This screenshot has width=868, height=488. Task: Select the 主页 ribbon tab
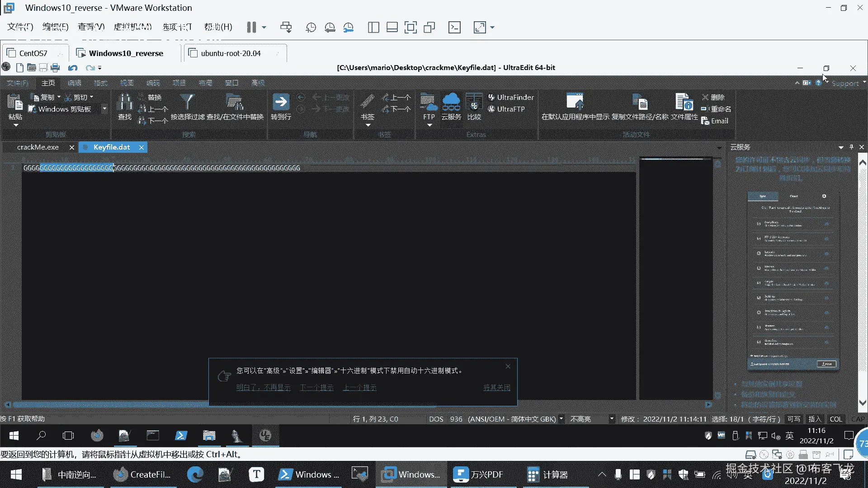click(x=48, y=83)
